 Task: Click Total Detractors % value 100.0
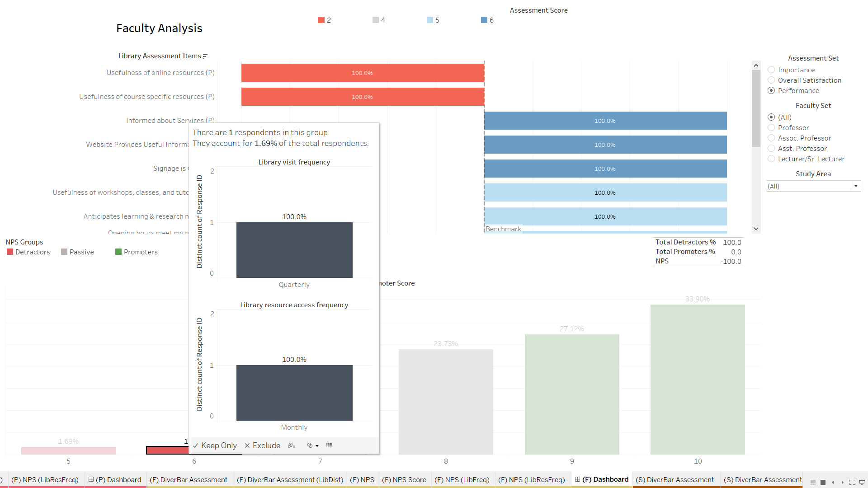[732, 242]
